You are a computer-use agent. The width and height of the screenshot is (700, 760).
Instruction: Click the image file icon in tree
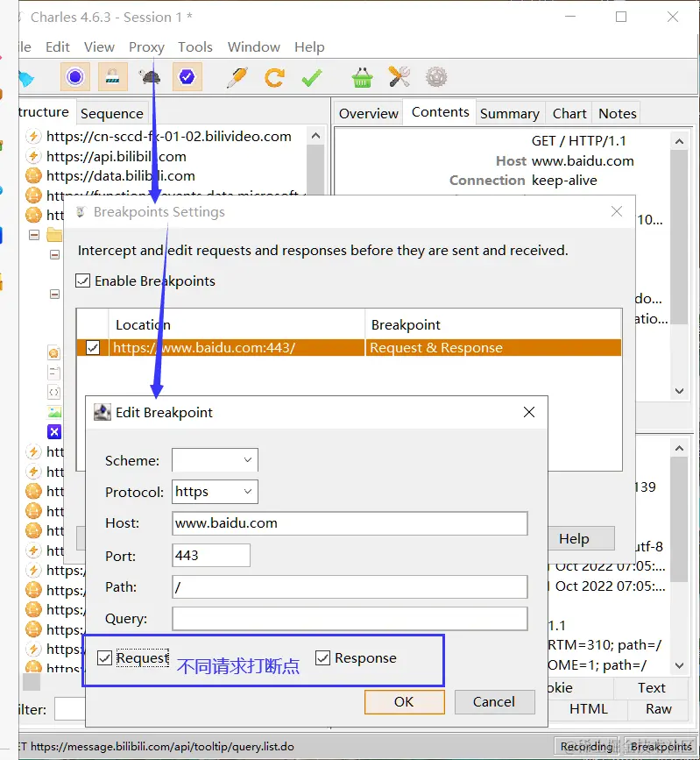point(54,412)
